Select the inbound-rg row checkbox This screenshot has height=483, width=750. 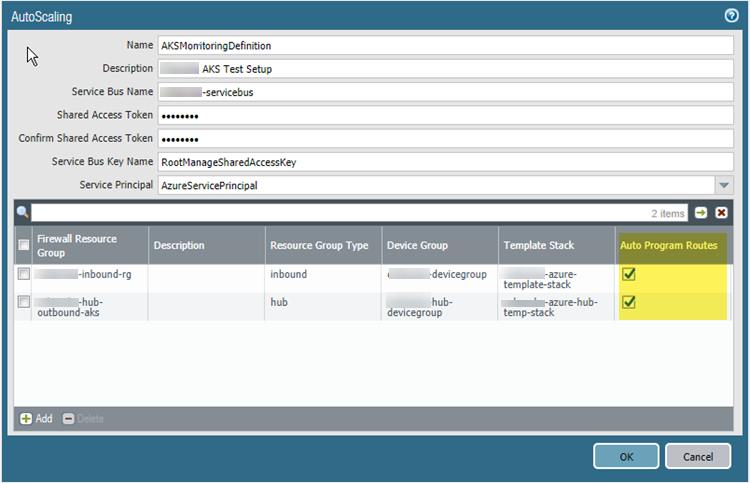23,274
